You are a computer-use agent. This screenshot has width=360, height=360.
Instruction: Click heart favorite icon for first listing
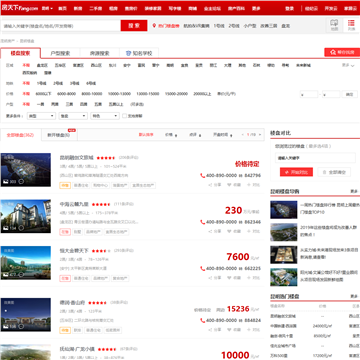coord(229,185)
